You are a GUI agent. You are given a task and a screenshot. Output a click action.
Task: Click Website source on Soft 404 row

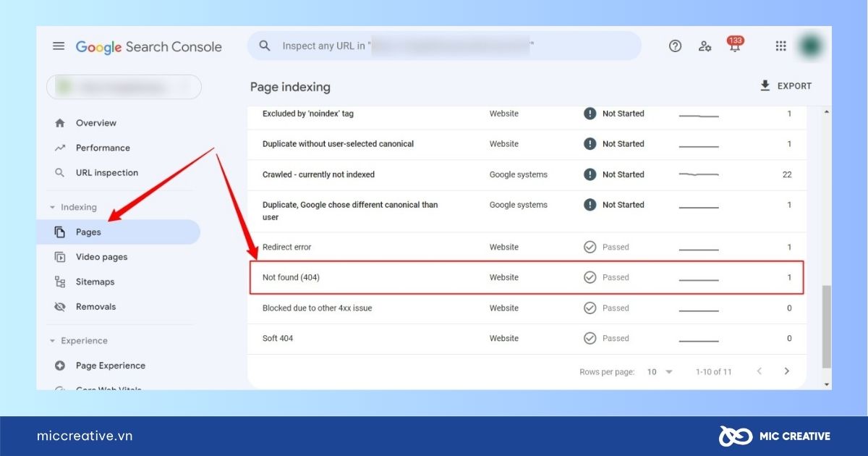coord(504,338)
